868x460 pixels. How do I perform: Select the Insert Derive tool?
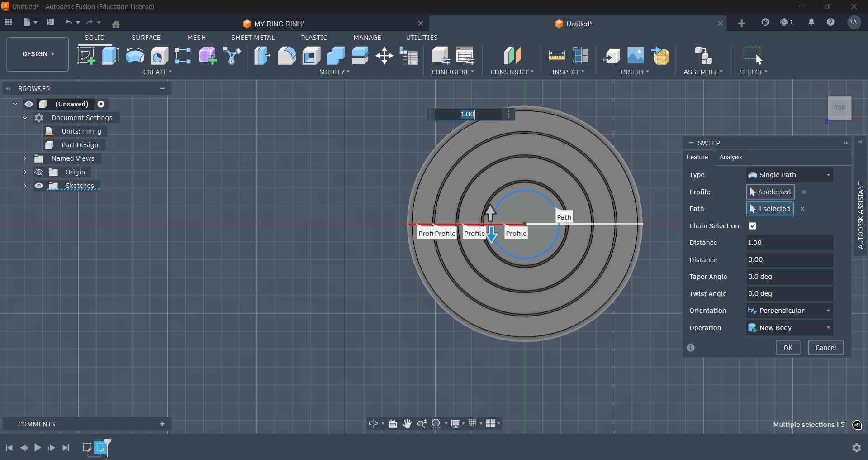tap(612, 56)
